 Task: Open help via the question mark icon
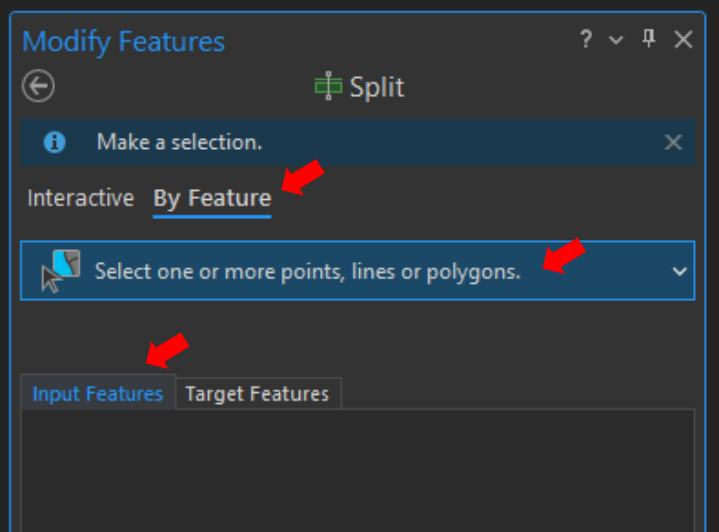(x=586, y=39)
